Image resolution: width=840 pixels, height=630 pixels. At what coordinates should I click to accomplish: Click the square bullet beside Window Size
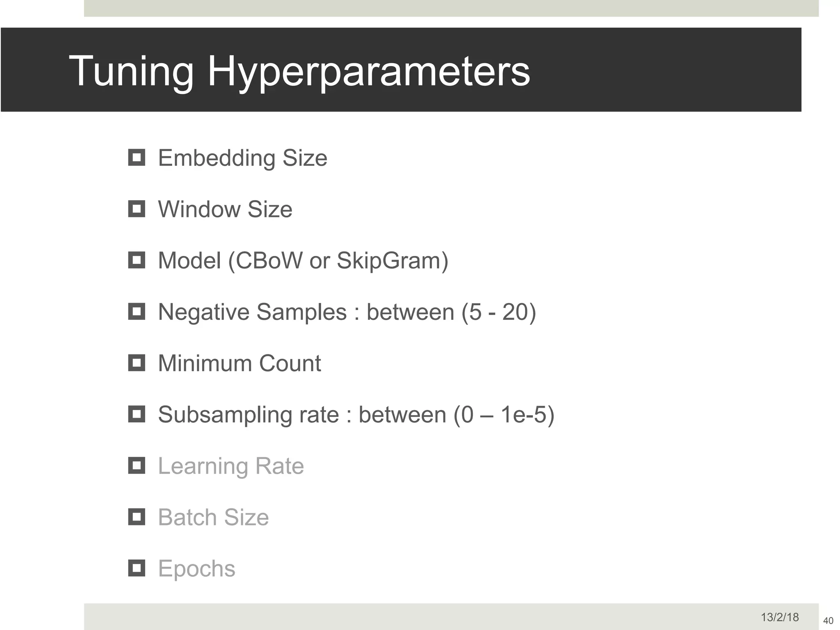tap(137, 209)
